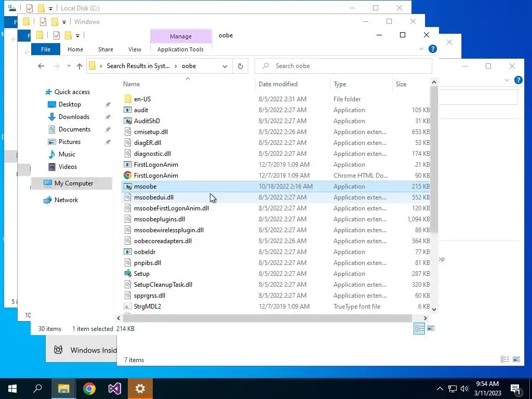Screen dimensions: 532x399
Task: Open Customize Quick Access Toolbar dropdown in oobe
Action: [x=77, y=35]
